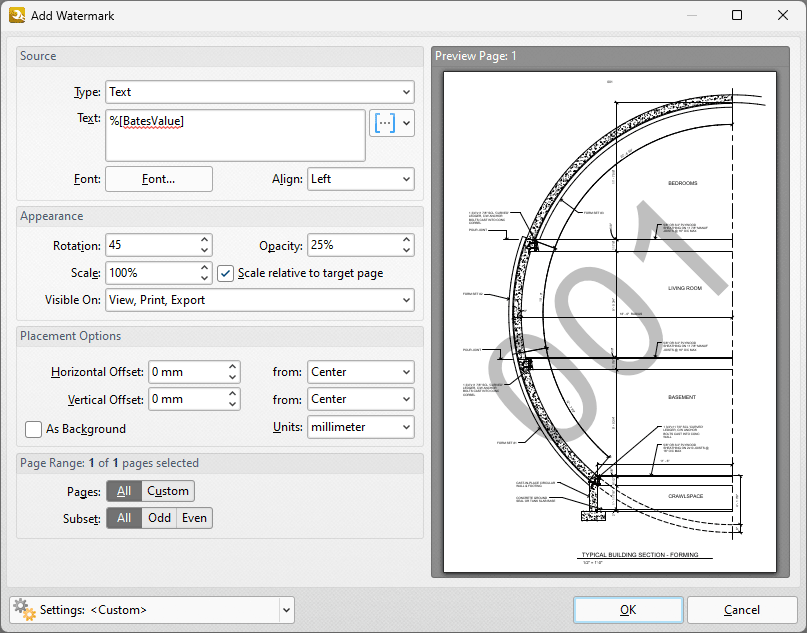
Task: Click the Scale value field
Action: click(x=152, y=273)
